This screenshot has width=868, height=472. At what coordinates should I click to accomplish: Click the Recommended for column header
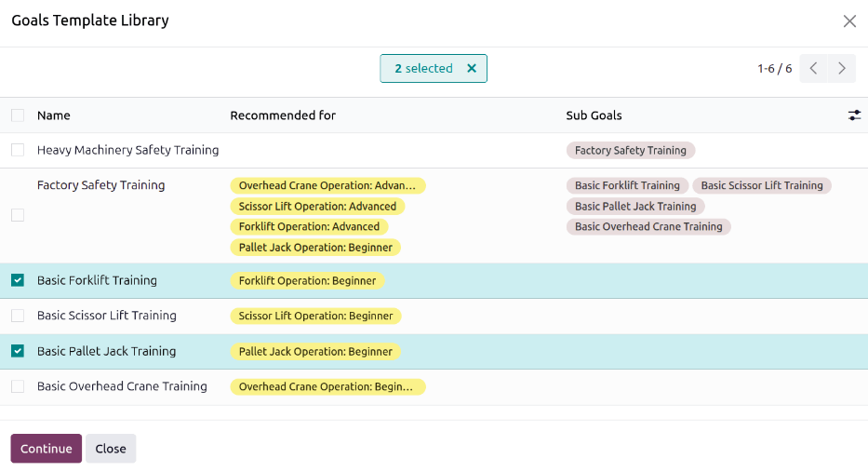[283, 115]
